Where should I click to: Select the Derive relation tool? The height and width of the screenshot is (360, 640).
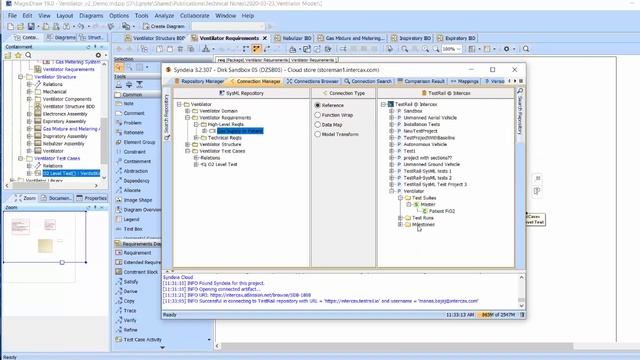click(x=130, y=291)
